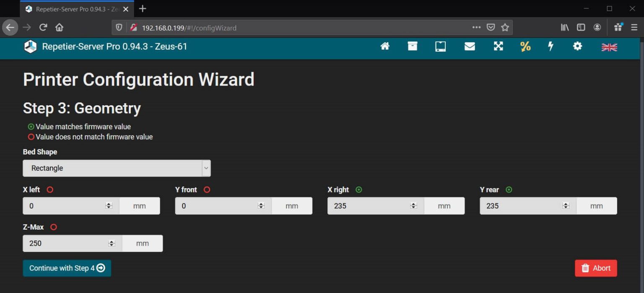
Task: Click Continue with Step 4 button
Action: [67, 268]
